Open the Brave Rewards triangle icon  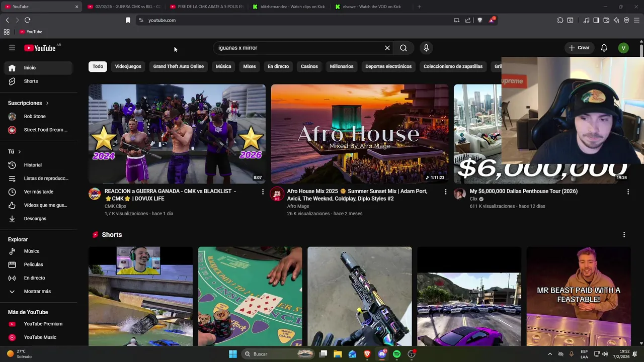point(492,20)
